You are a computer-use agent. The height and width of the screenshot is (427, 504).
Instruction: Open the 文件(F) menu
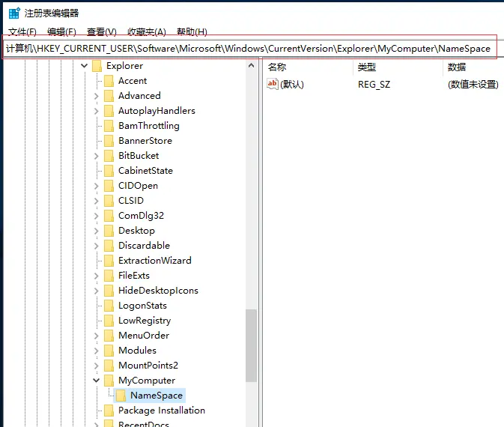22,32
